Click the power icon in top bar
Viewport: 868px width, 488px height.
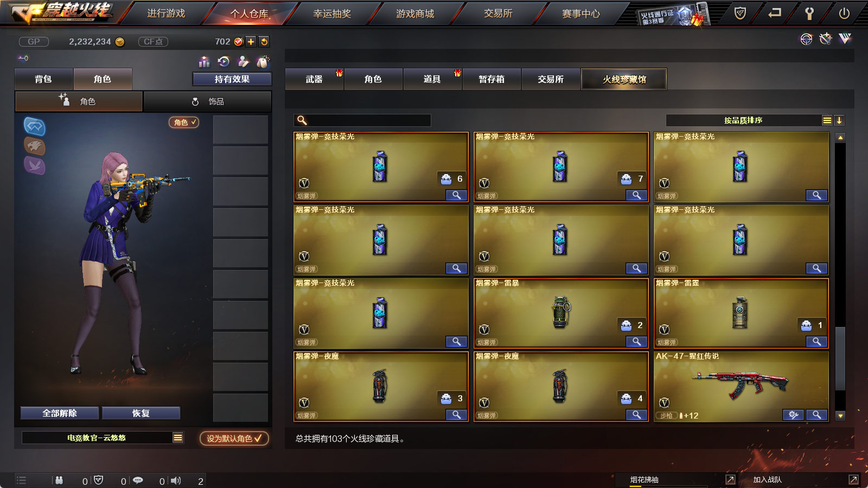844,14
